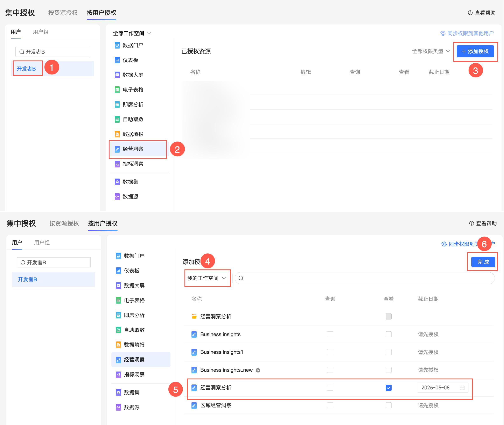Select 按用户授权 tab in the 已授权资源 screen
This screenshot has height=425, width=504.
tap(101, 13)
